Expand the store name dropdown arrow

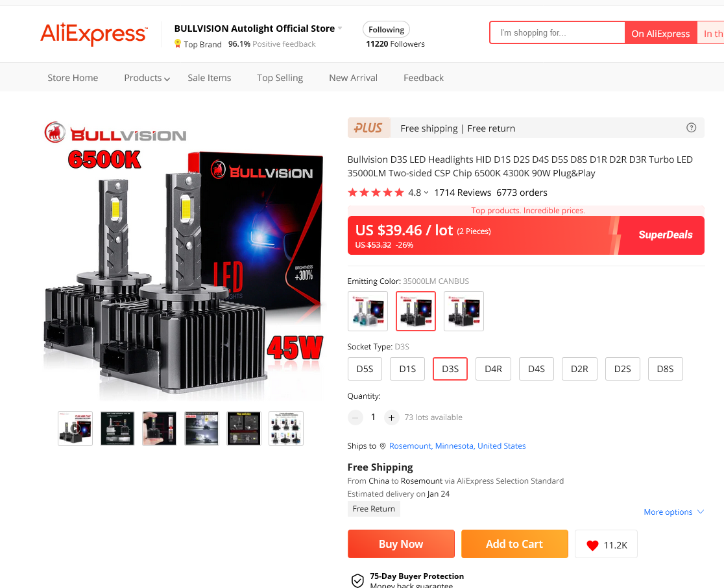point(340,28)
